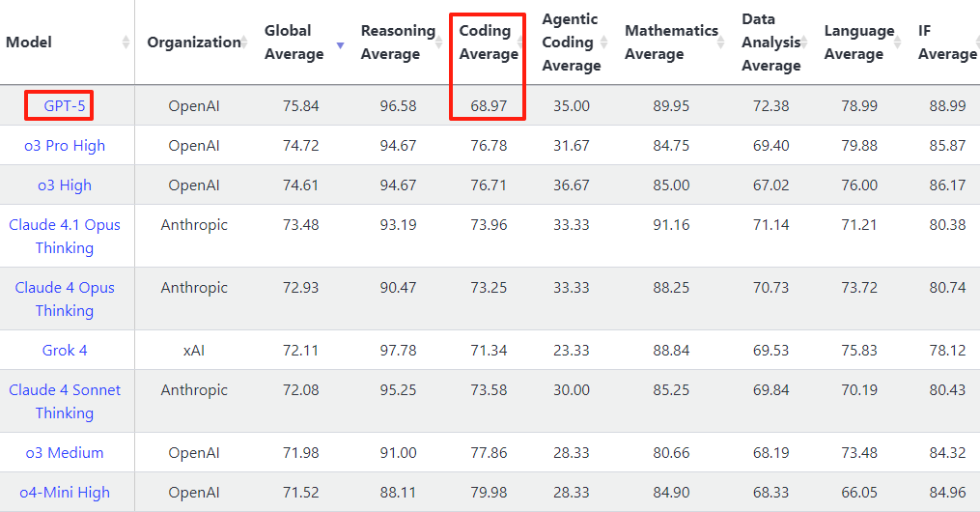This screenshot has width=980, height=512.
Task: Click the Agentic Coding Average sort arrows
Action: point(603,43)
